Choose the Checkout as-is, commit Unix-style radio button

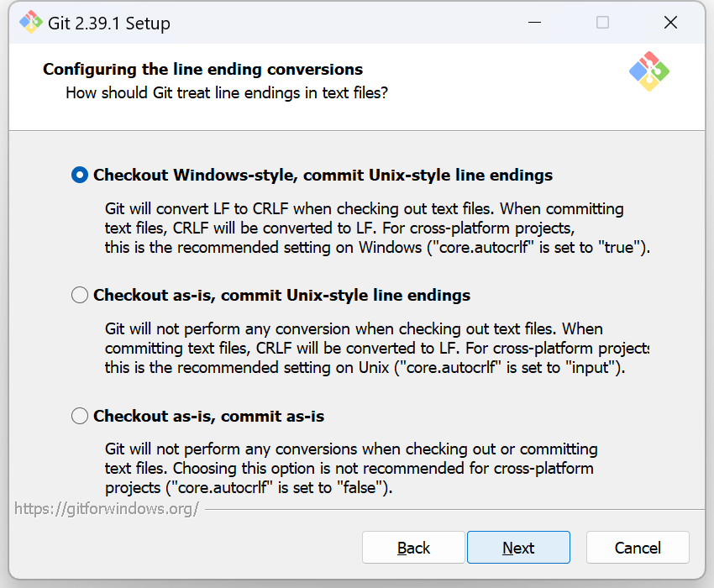point(80,296)
